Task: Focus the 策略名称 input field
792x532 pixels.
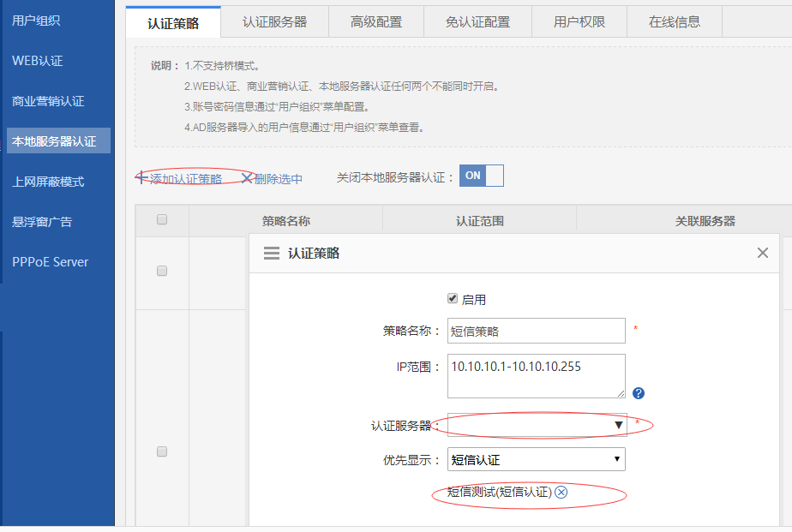Action: pos(537,331)
